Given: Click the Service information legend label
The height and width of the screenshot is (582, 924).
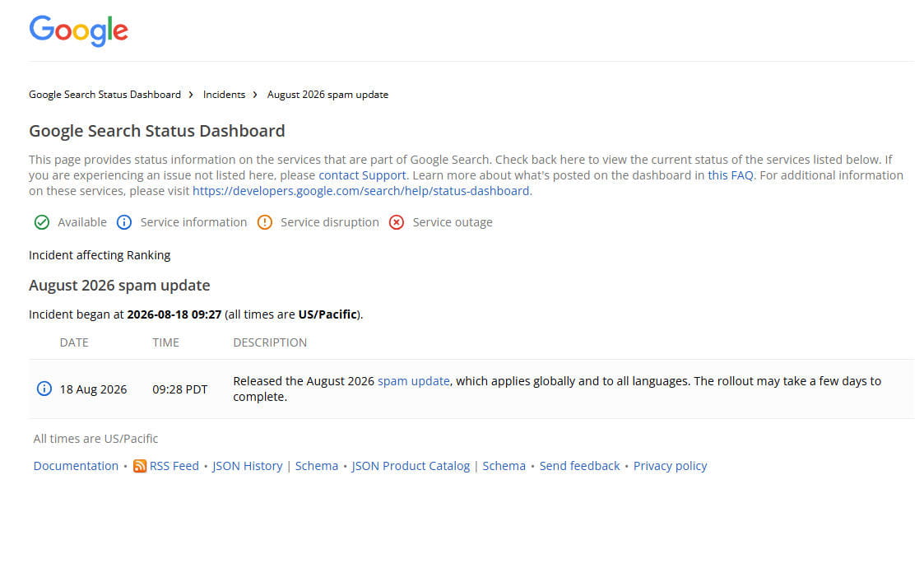Looking at the screenshot, I should coord(193,222).
